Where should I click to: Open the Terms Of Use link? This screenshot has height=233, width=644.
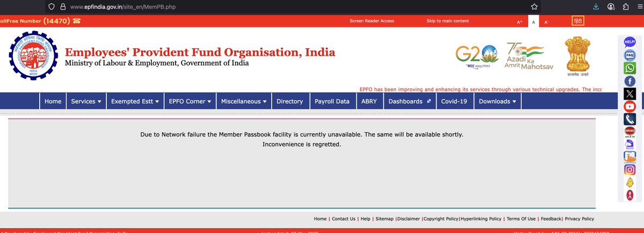pyautogui.click(x=521, y=219)
